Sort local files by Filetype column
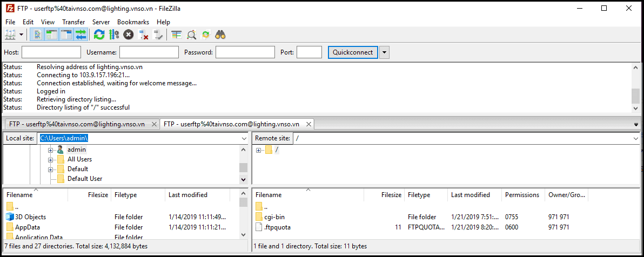 pyautogui.click(x=138, y=194)
